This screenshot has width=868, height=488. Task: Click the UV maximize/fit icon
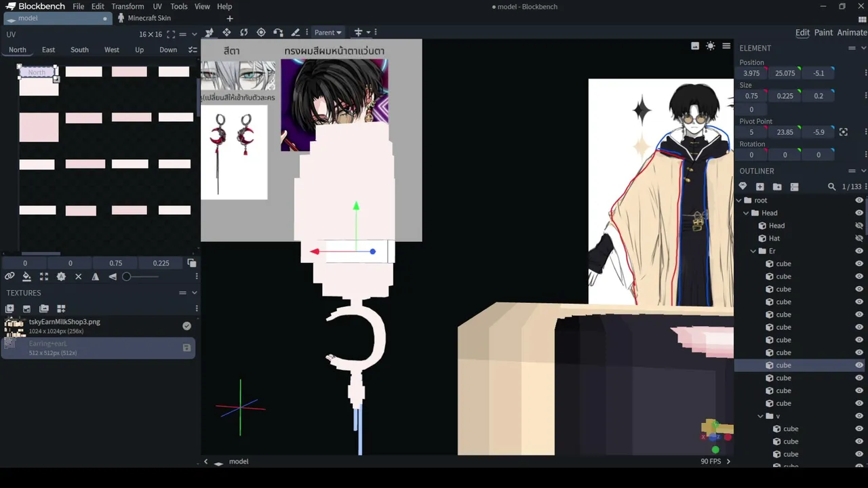[44, 277]
